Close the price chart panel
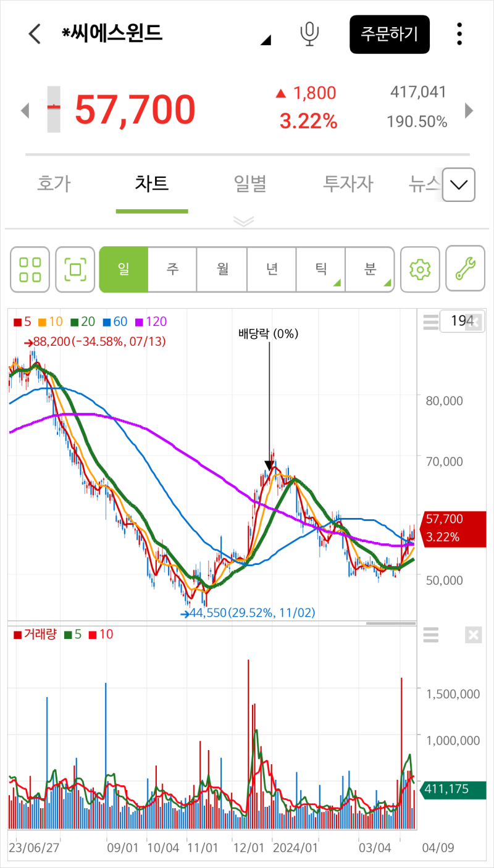Viewport: 494px width, 868px height. [x=473, y=321]
